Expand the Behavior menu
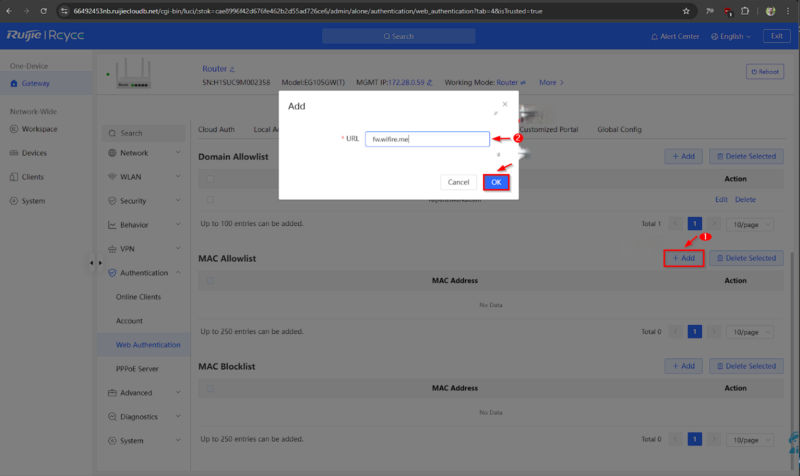The width and height of the screenshot is (800, 476). 144,225
